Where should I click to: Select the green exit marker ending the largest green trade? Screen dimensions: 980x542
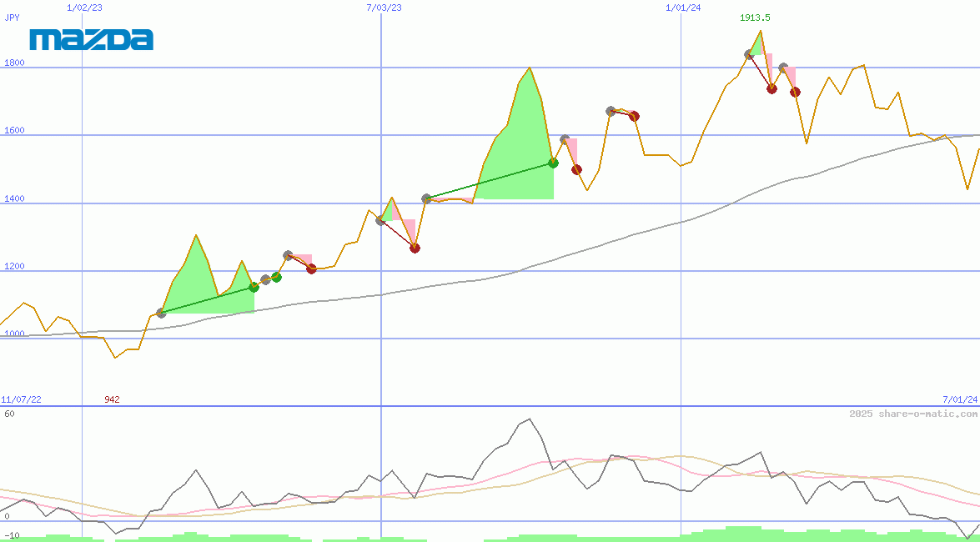[x=553, y=163]
